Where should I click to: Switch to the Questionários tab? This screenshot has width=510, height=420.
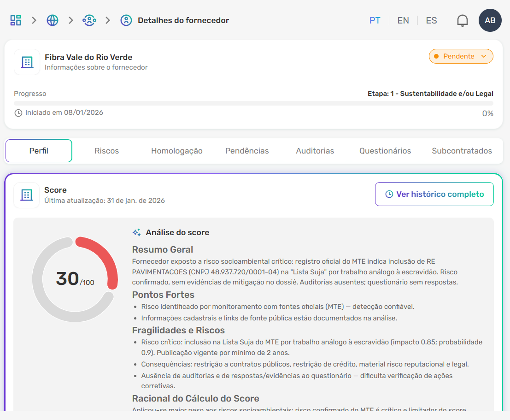(x=385, y=151)
